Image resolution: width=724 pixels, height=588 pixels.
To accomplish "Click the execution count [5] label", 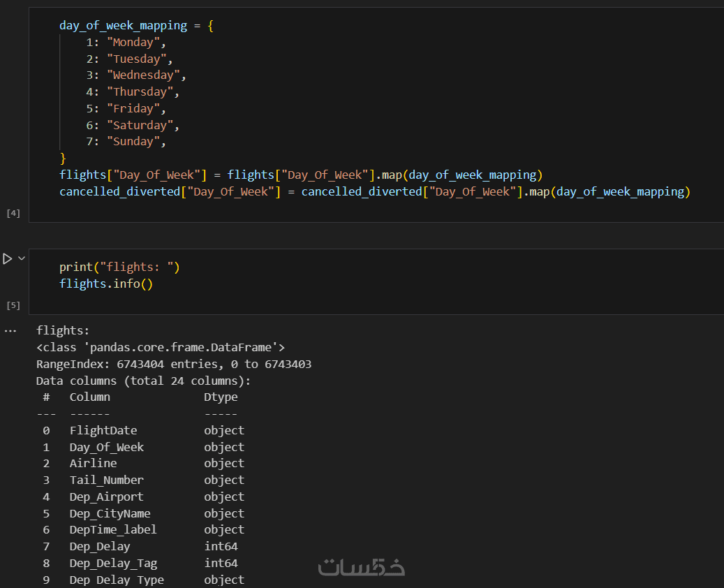I will coord(13,306).
